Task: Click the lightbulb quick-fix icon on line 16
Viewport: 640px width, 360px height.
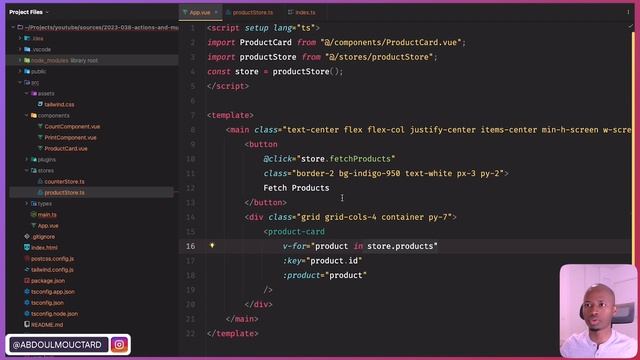Action: coord(212,246)
